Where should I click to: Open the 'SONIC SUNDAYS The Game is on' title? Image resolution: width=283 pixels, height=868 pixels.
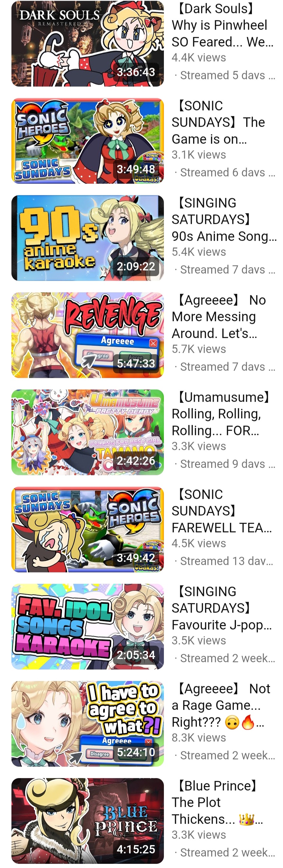218,122
